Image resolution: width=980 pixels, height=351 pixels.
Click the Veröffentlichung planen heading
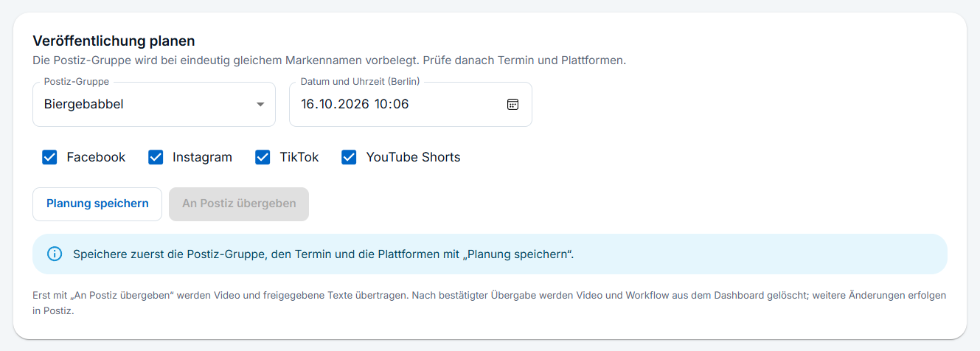[x=114, y=41]
